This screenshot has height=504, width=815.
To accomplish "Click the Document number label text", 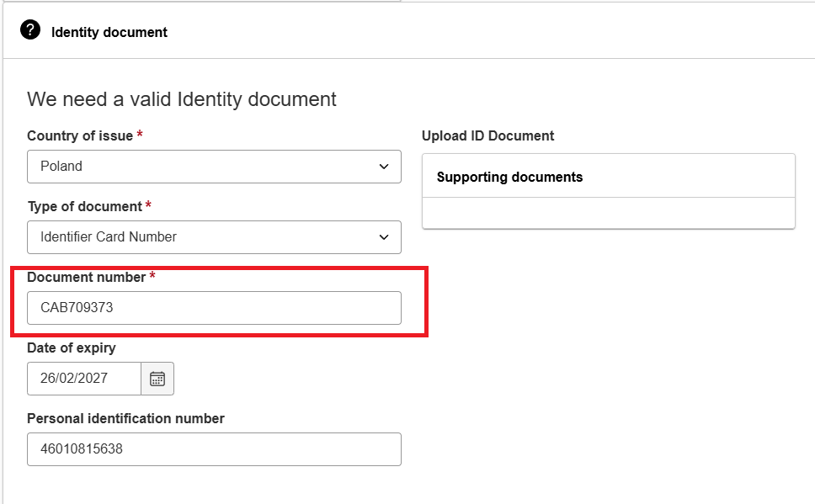I will 86,278.
